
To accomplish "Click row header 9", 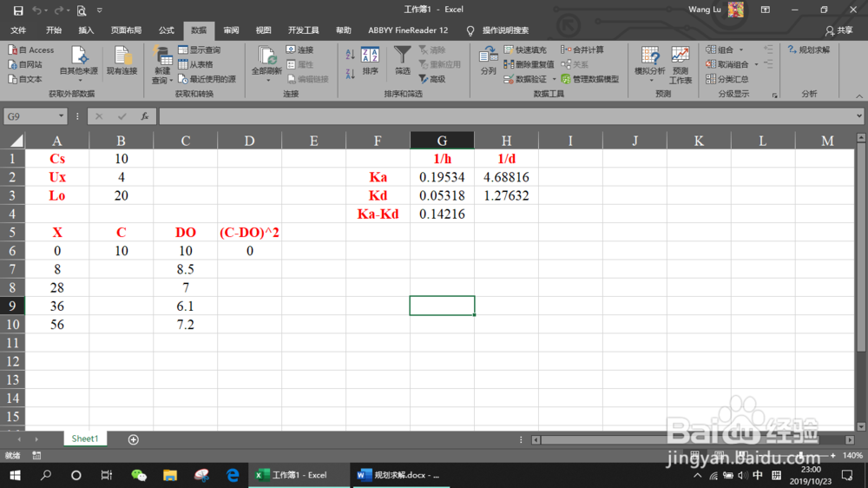I will tap(12, 306).
